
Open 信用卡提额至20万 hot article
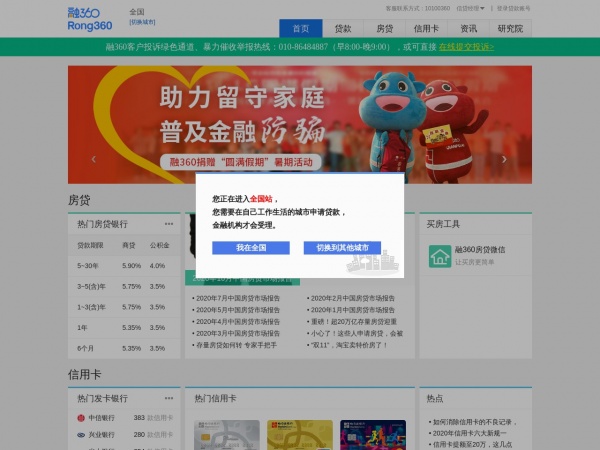tap(473, 444)
